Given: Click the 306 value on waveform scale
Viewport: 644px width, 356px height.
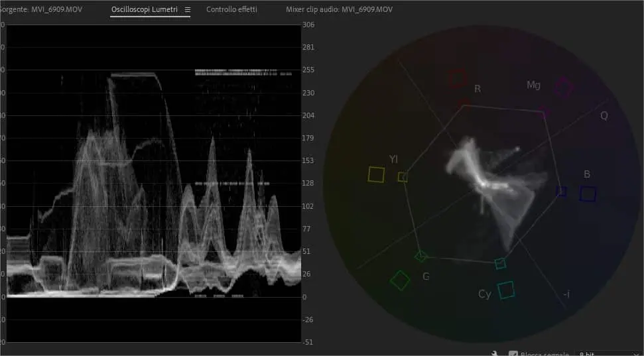Looking at the screenshot, I should pos(308,25).
